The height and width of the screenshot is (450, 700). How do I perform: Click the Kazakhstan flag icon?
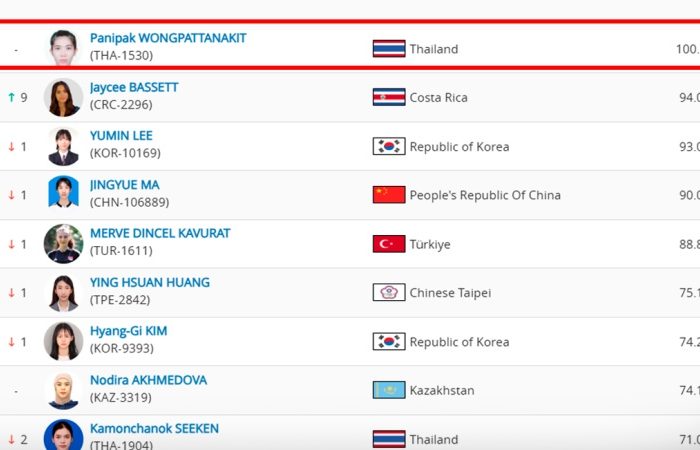[x=389, y=390]
